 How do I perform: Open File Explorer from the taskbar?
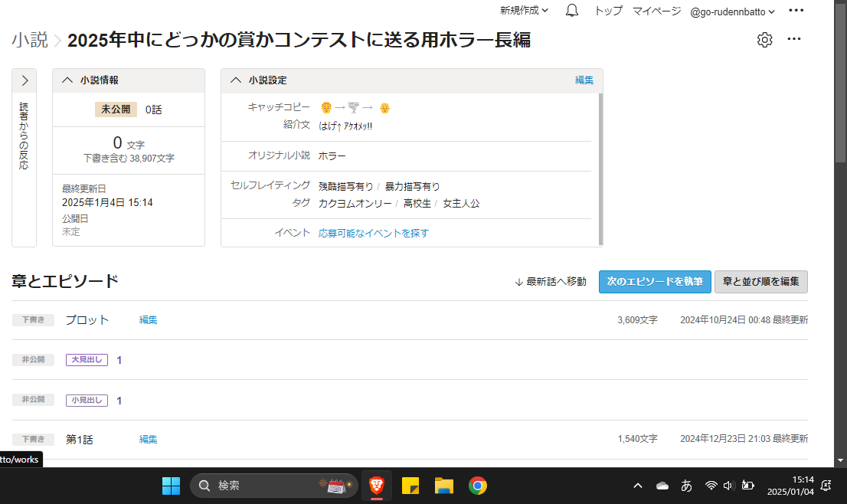click(444, 485)
